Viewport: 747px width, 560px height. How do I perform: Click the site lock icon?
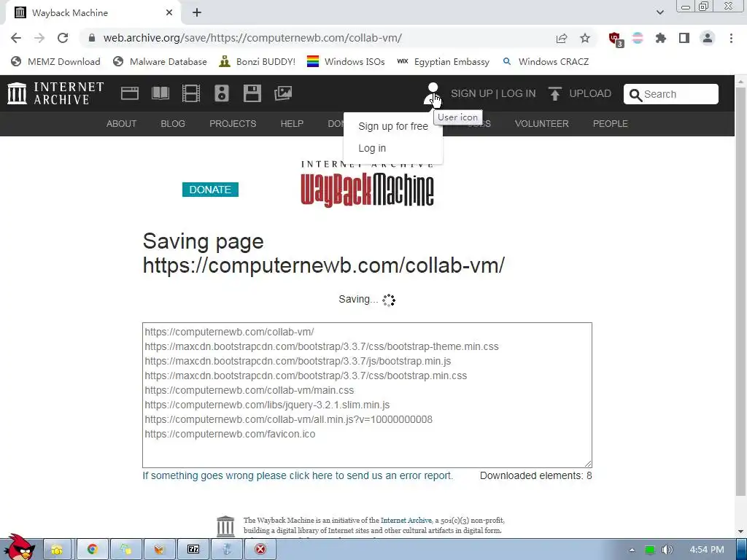coord(92,38)
